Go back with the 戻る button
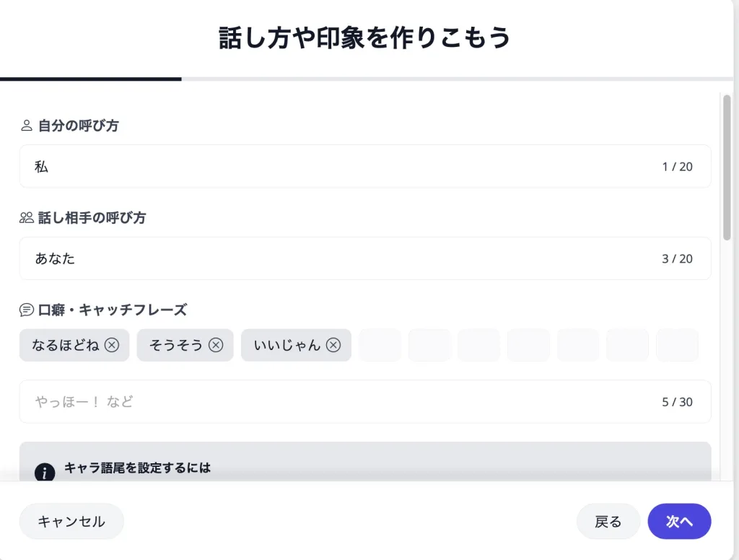This screenshot has width=739, height=560. point(608,521)
